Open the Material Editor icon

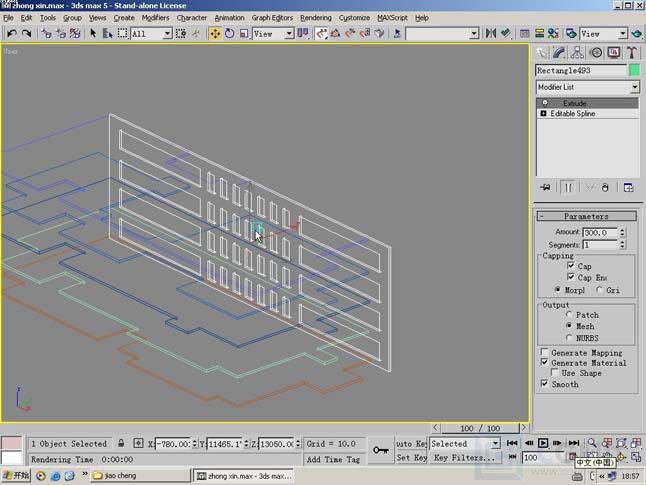pyautogui.click(x=553, y=33)
